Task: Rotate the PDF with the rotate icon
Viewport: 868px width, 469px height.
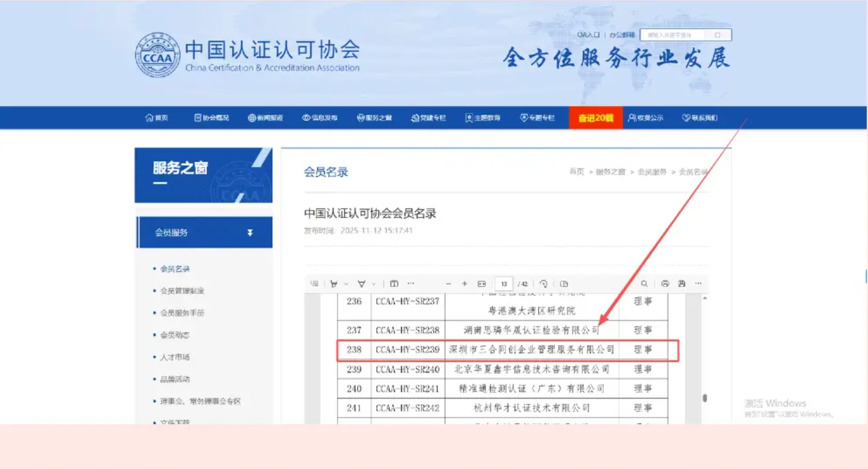Action: [x=543, y=284]
